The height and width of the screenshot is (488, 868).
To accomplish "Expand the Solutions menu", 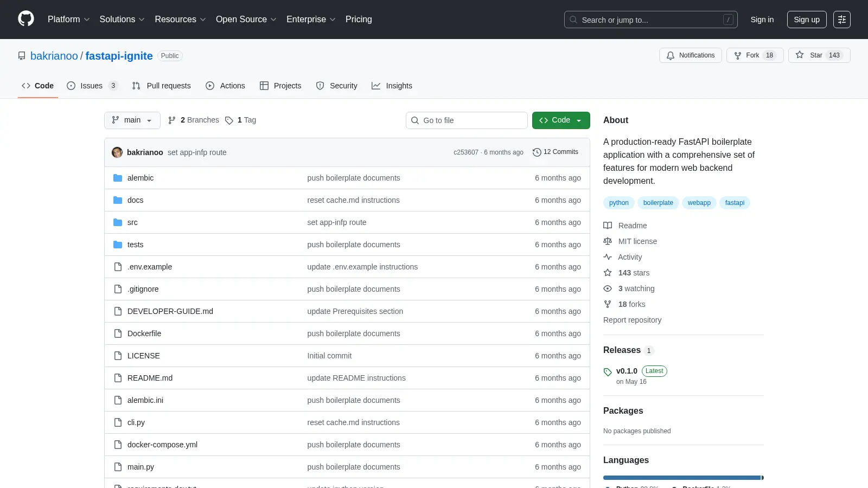I will point(122,20).
